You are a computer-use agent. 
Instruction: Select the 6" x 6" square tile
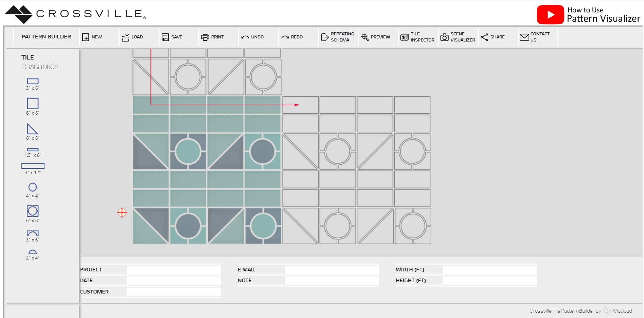pos(33,103)
